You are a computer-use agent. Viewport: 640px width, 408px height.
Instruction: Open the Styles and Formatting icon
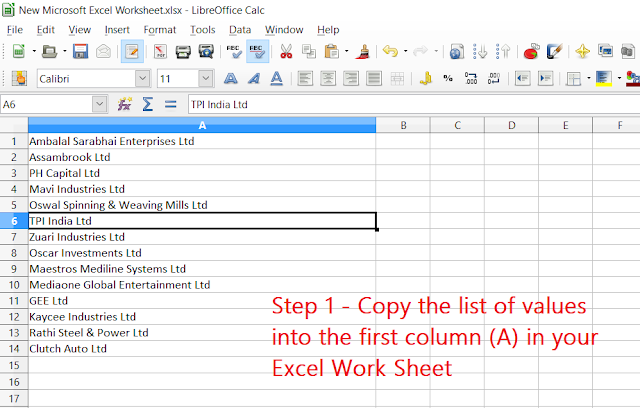pos(605,52)
